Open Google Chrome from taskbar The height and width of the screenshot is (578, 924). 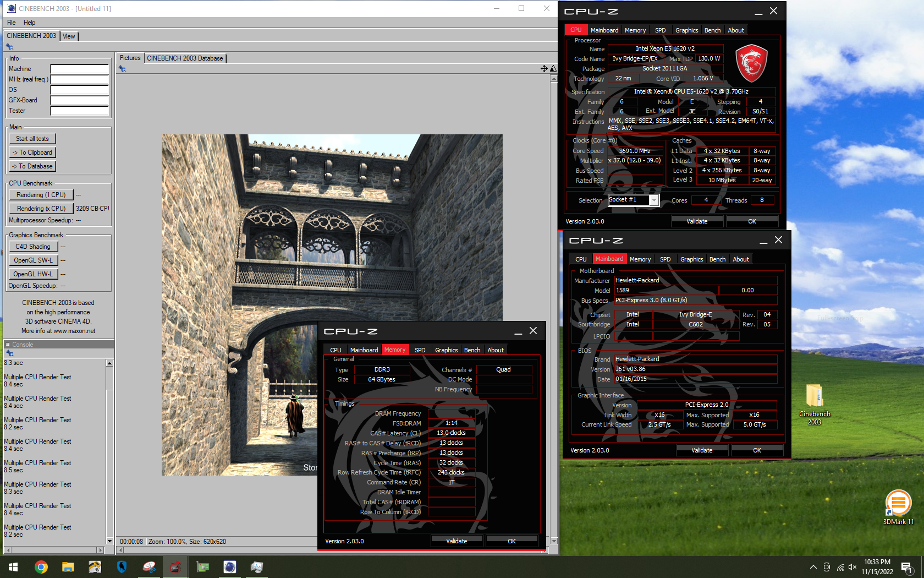tap(41, 567)
